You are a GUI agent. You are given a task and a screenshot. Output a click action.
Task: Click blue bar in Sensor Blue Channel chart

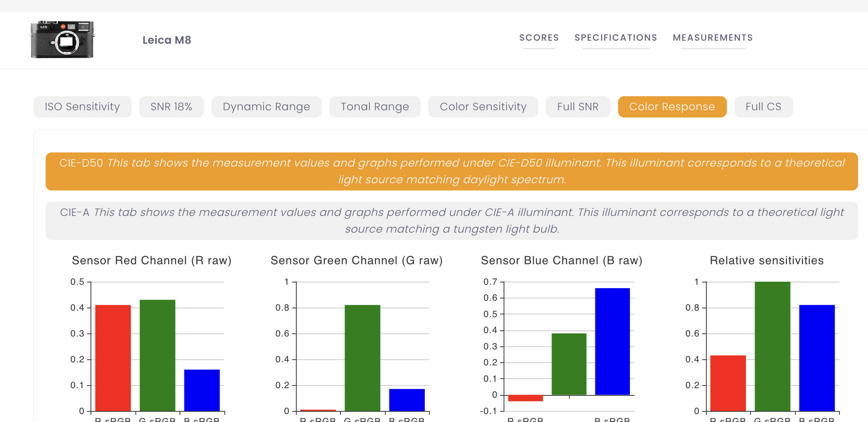tap(612, 341)
